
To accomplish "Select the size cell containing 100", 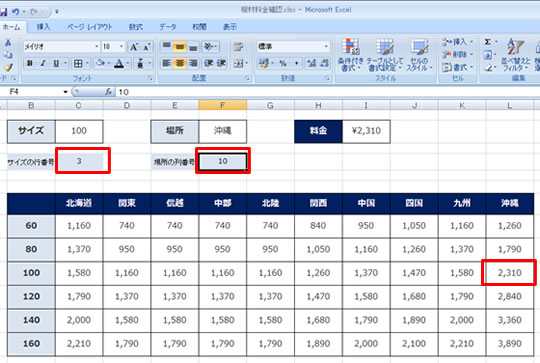I will pos(79,131).
